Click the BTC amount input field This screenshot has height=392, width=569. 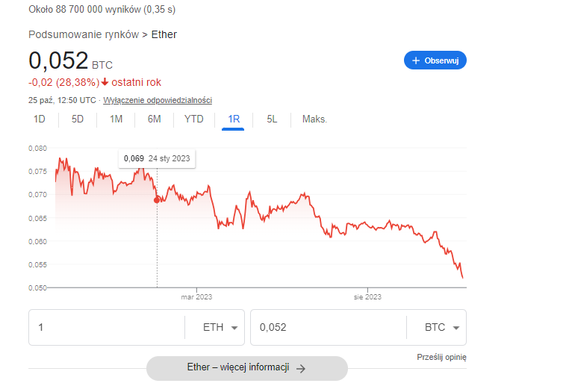[327, 328]
